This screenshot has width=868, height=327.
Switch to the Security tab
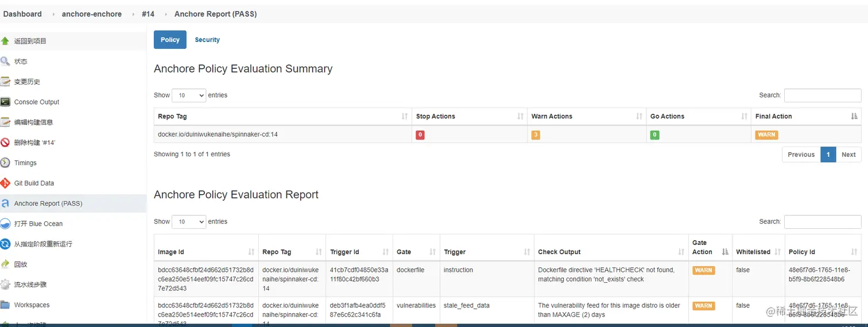tap(207, 40)
